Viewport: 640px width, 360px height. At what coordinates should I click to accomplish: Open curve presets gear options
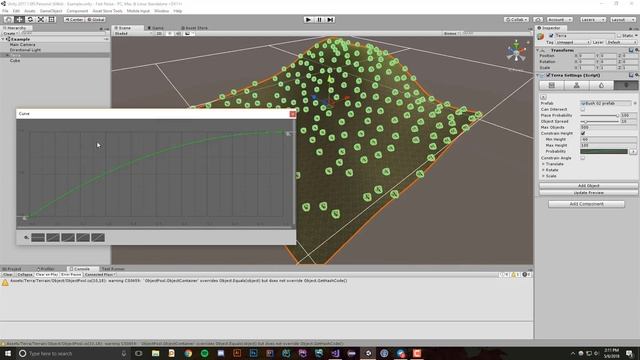pos(26,238)
